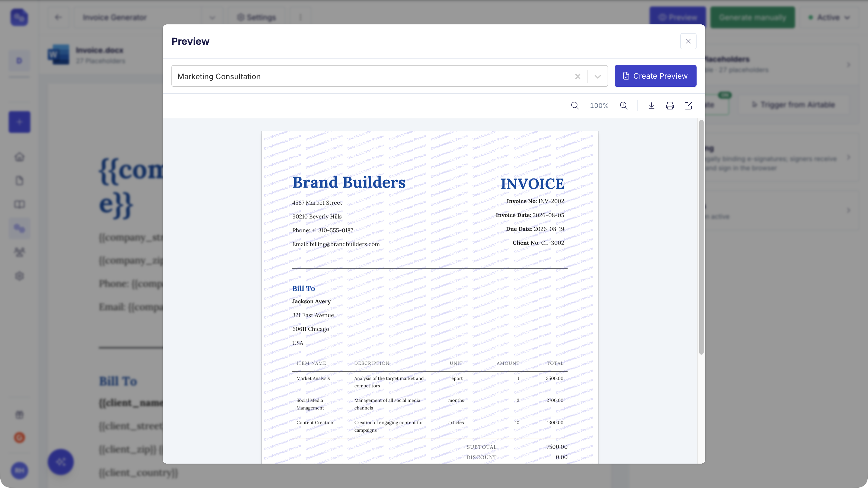
Task: Expand the e-signatures section chevron
Action: point(848,157)
